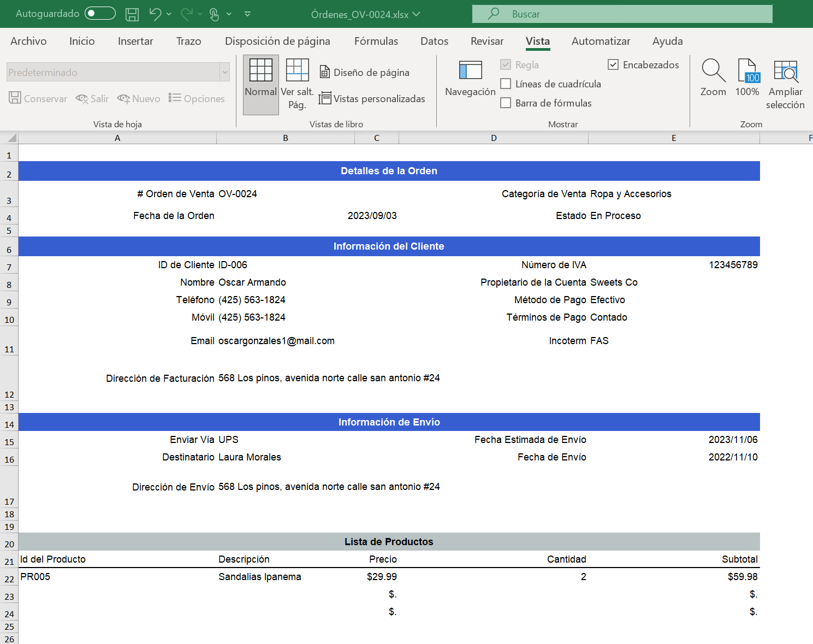The height and width of the screenshot is (644, 813).
Task: Switch to Diseño de página view
Action: [364, 72]
